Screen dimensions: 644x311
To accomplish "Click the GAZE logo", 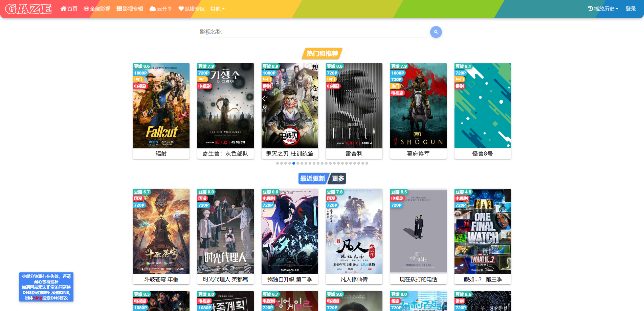I will [29, 9].
